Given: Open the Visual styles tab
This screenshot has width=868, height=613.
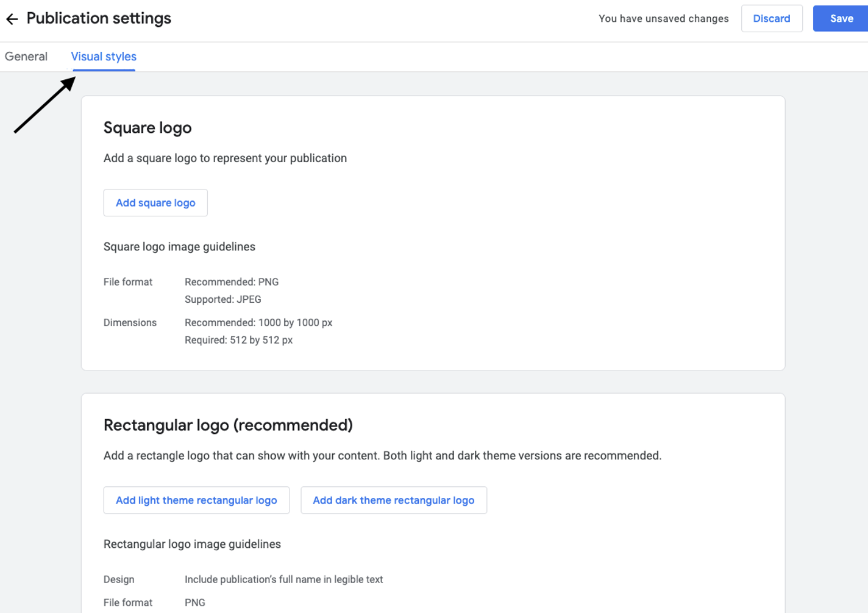Looking at the screenshot, I should (104, 56).
